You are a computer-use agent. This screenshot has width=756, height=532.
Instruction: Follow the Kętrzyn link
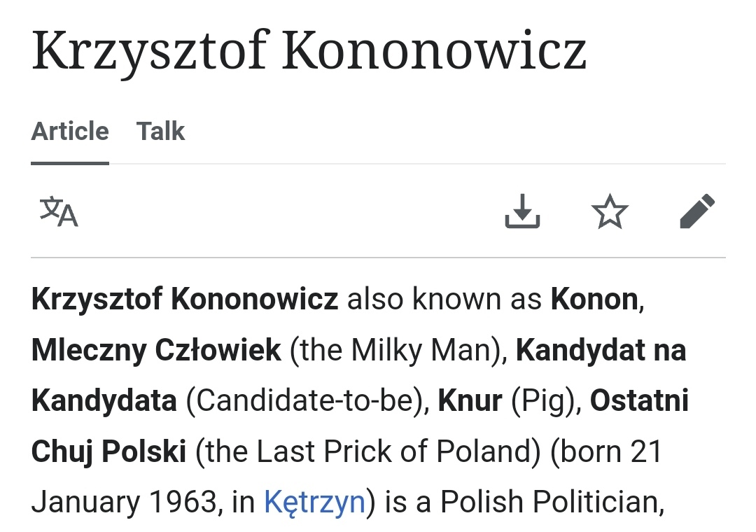pos(314,501)
